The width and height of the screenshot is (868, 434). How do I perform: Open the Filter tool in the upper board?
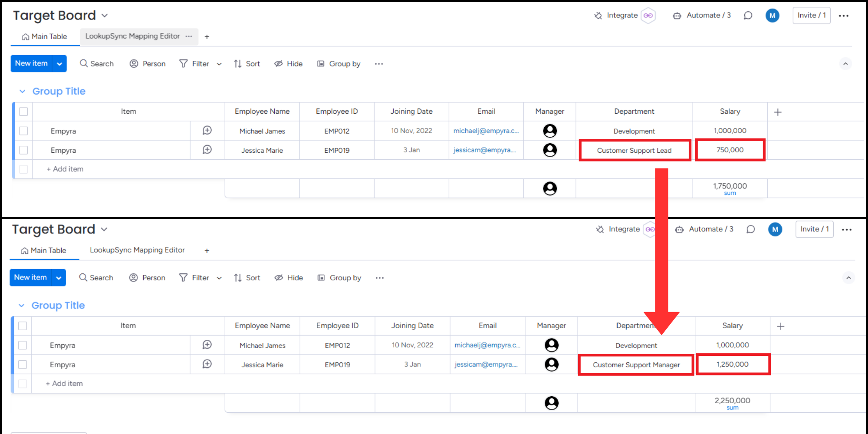tap(194, 64)
